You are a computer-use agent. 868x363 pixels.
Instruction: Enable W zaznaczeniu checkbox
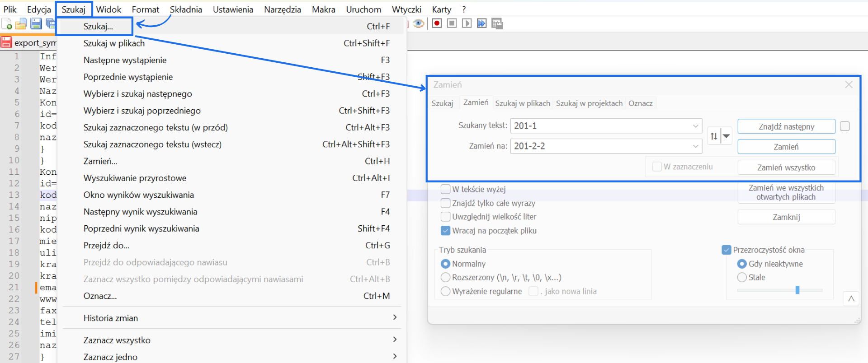[657, 167]
